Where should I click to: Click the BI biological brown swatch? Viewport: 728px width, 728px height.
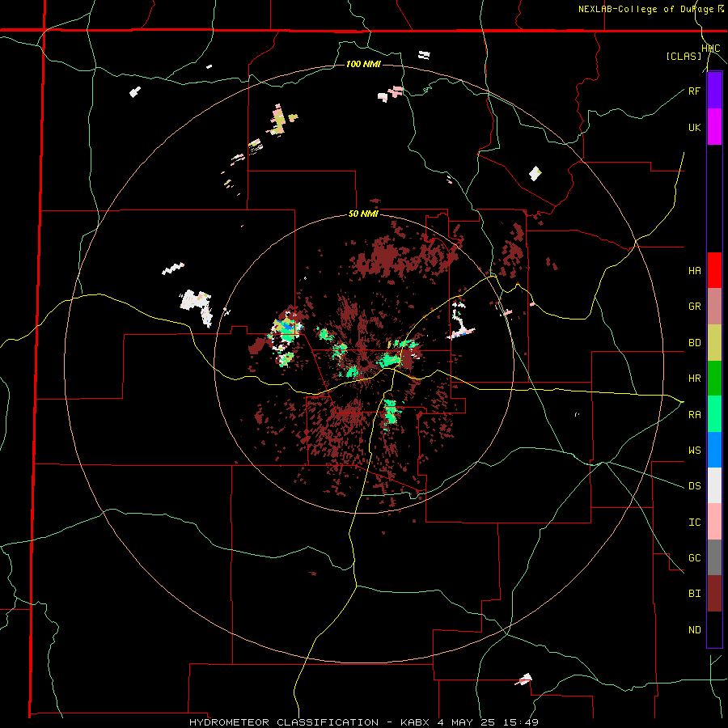pos(714,594)
